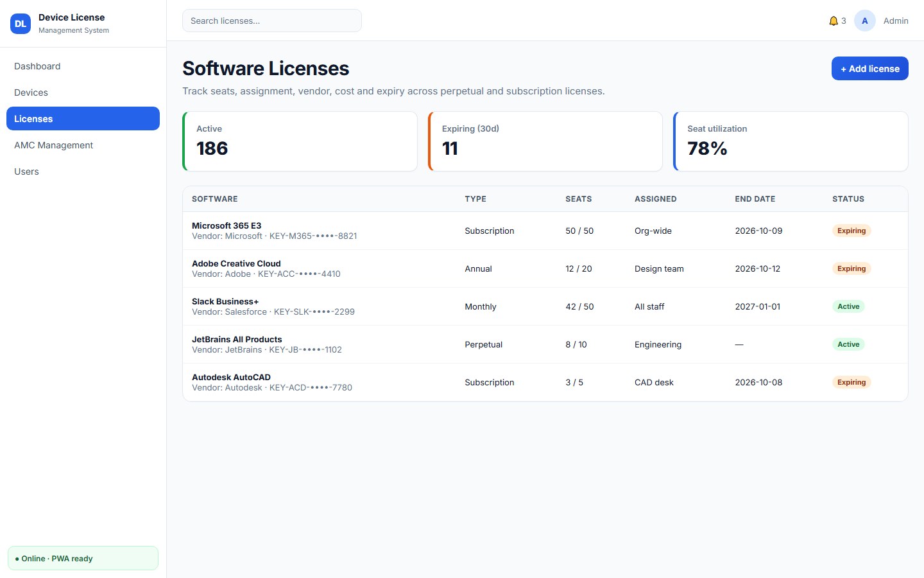Screen dimensions: 924x578
Task: Click the 3 / 5 seats value
Action: [574, 383]
